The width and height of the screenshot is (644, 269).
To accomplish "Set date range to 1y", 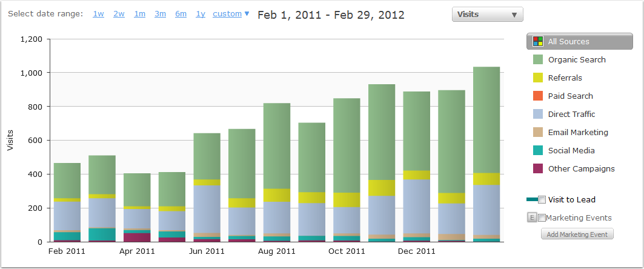I will pos(200,14).
